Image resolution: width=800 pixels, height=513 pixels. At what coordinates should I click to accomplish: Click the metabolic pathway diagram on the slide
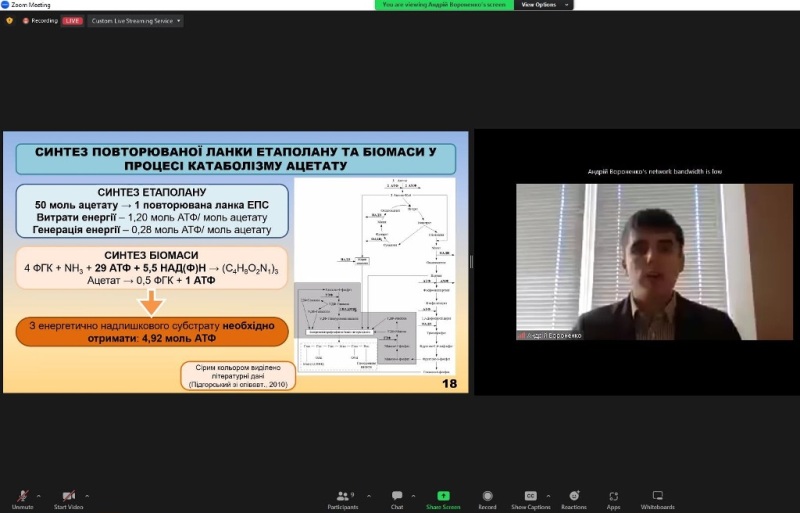[375, 276]
